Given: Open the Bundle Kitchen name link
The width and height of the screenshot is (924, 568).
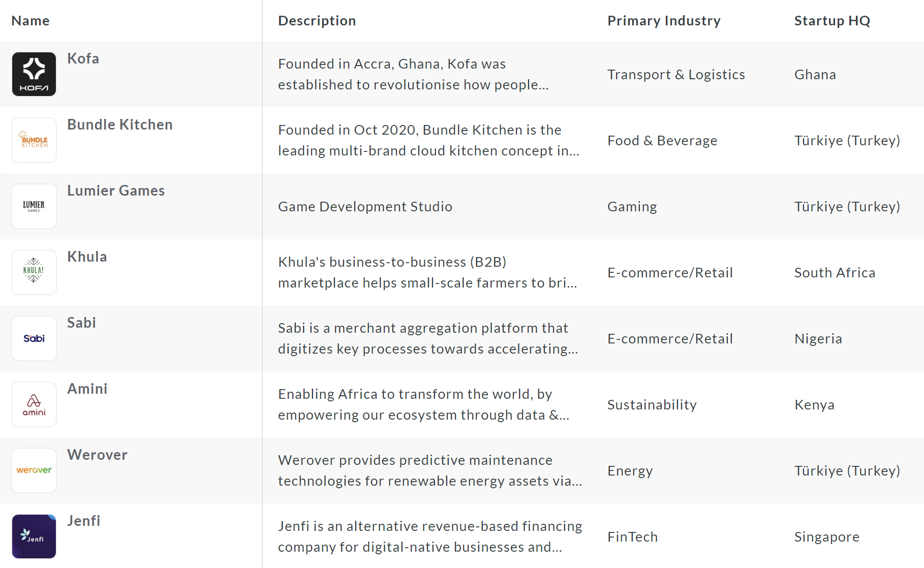Looking at the screenshot, I should coord(120,125).
